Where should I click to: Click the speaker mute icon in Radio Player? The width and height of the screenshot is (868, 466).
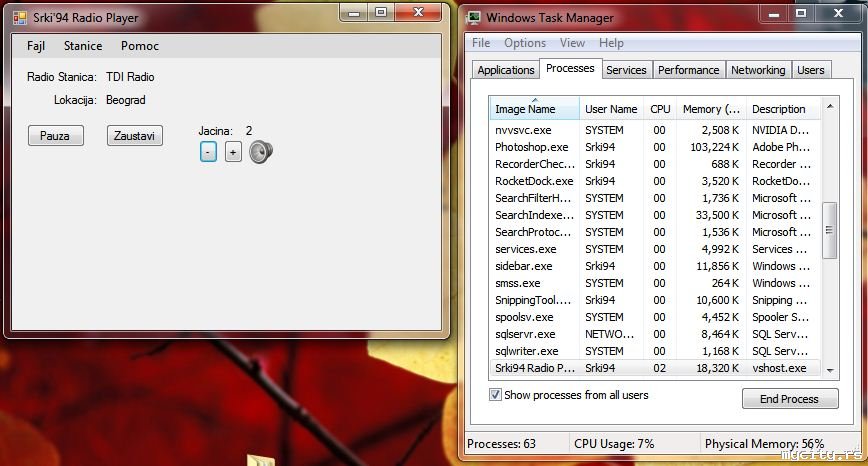pyautogui.click(x=261, y=152)
